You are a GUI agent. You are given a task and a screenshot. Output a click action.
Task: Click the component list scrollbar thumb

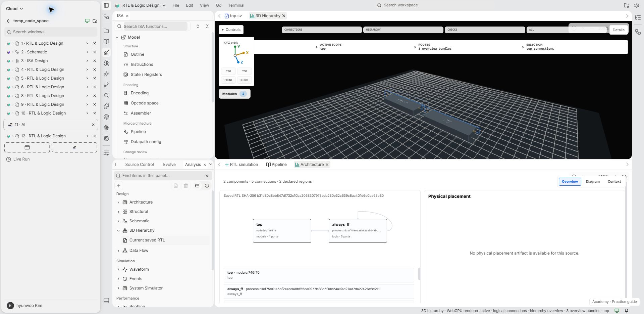[x=419, y=274]
